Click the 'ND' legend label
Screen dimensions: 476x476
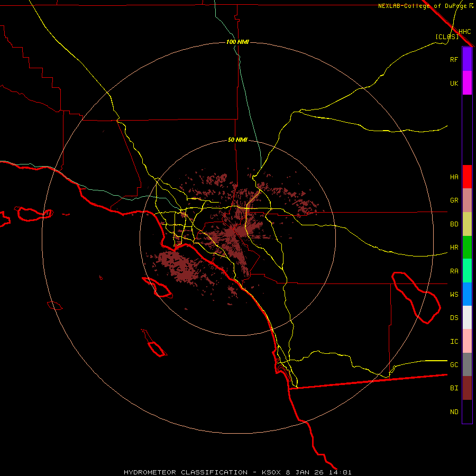pyautogui.click(x=454, y=412)
